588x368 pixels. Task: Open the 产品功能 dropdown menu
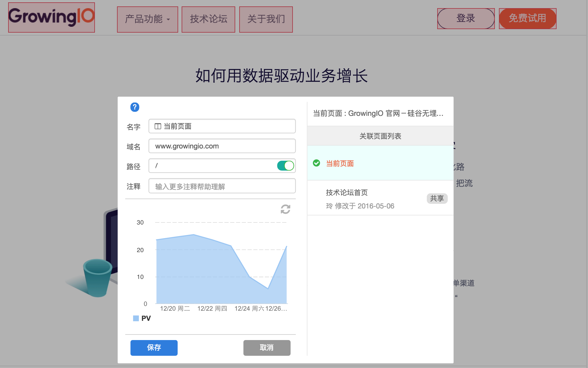pos(148,19)
